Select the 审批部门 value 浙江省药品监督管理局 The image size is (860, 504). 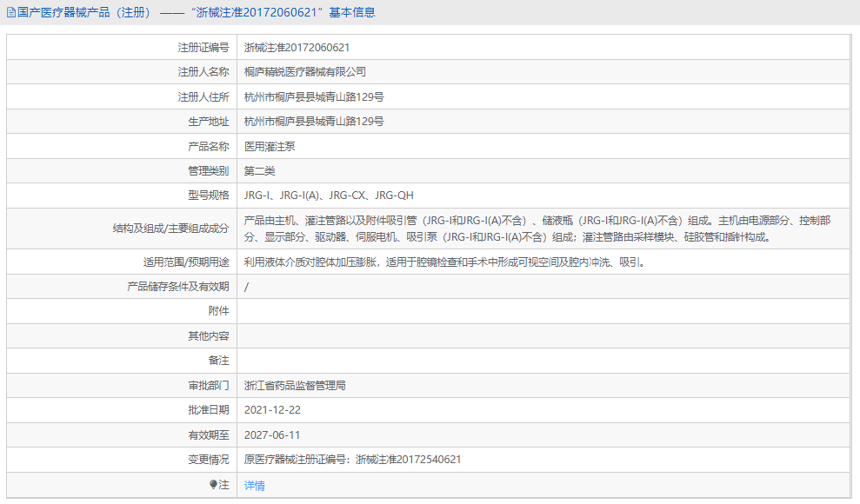[x=295, y=385]
